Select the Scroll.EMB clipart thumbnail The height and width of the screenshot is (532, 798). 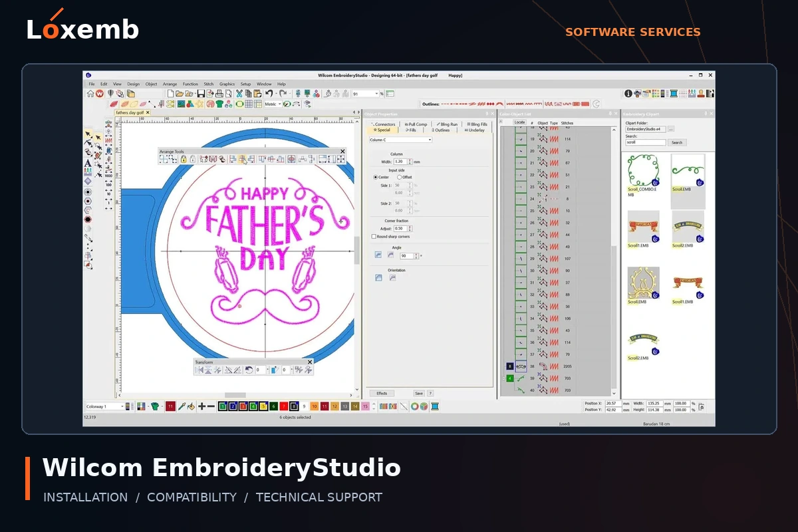pyautogui.click(x=688, y=170)
